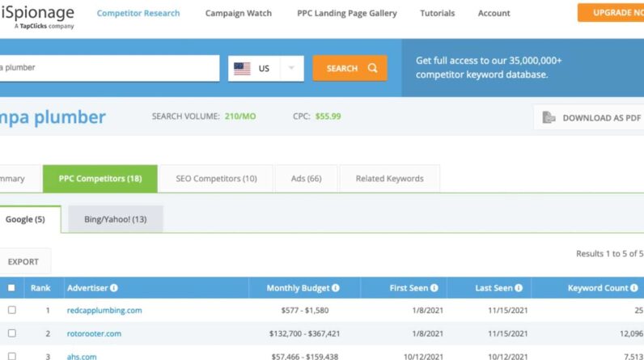This screenshot has width=644, height=360.
Task: Check the box for ahs.com row
Action: pyautogui.click(x=12, y=356)
